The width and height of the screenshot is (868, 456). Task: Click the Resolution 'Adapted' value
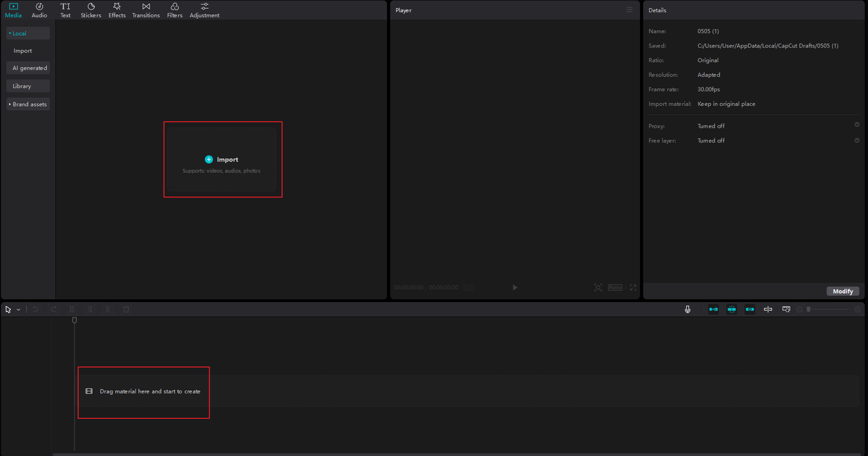709,75
